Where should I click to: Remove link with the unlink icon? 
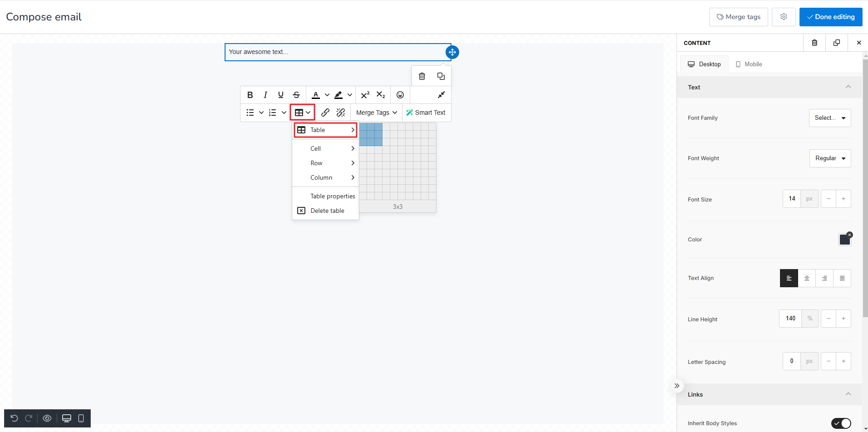point(341,112)
